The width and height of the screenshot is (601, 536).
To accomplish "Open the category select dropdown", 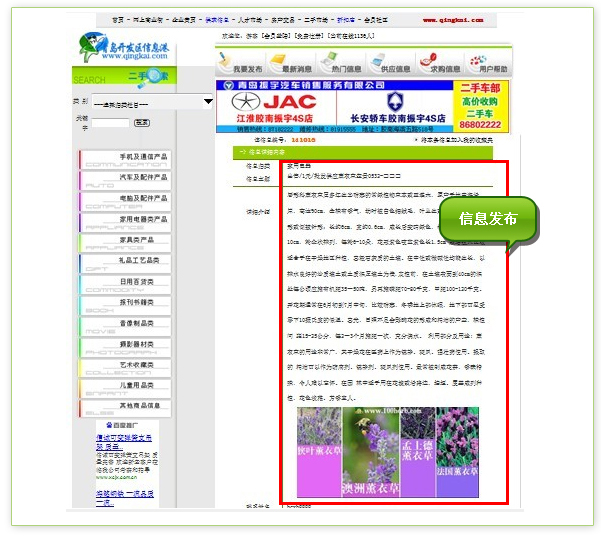I will [x=153, y=102].
